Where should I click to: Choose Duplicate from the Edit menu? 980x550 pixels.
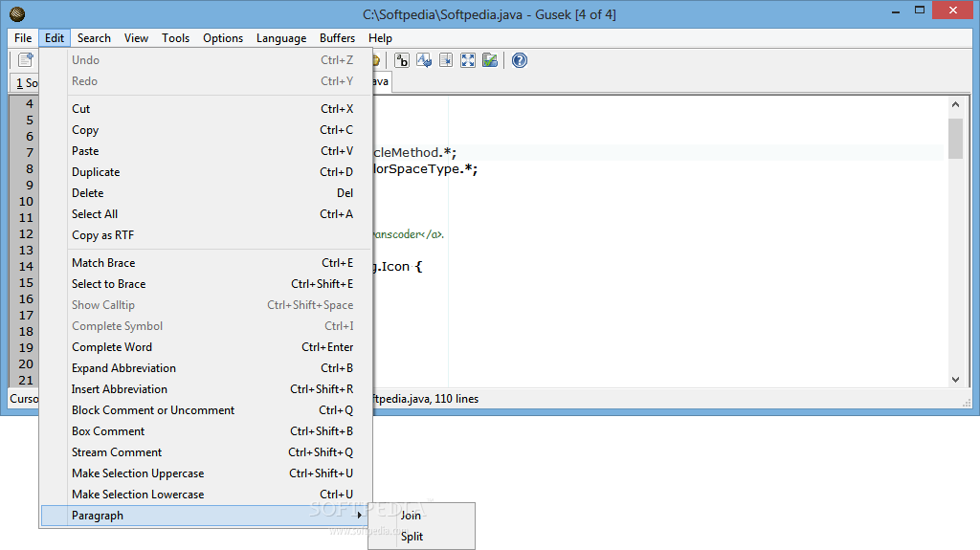tap(207, 172)
